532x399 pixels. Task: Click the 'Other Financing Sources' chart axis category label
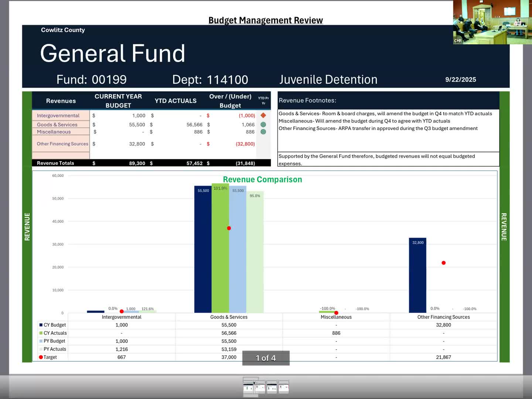click(x=444, y=317)
